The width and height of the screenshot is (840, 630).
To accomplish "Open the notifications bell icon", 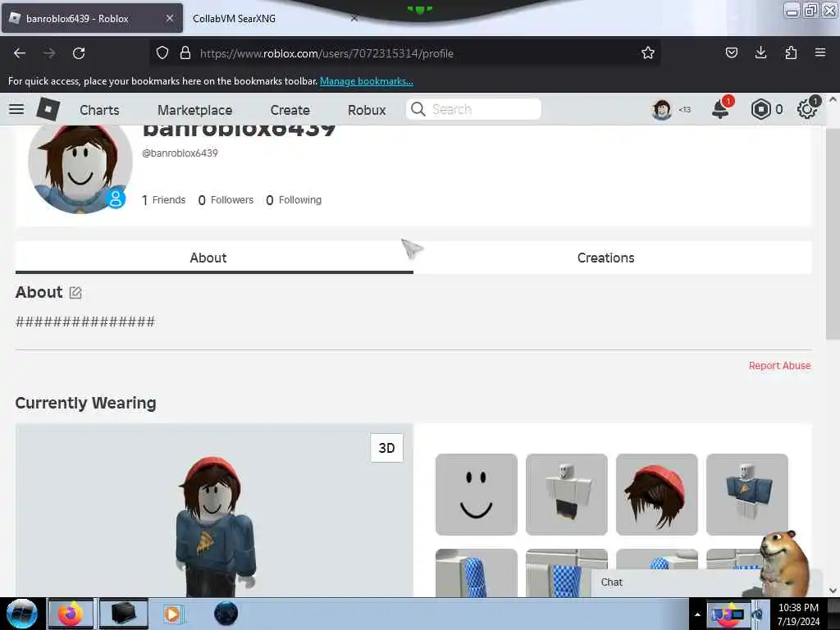I will (720, 109).
